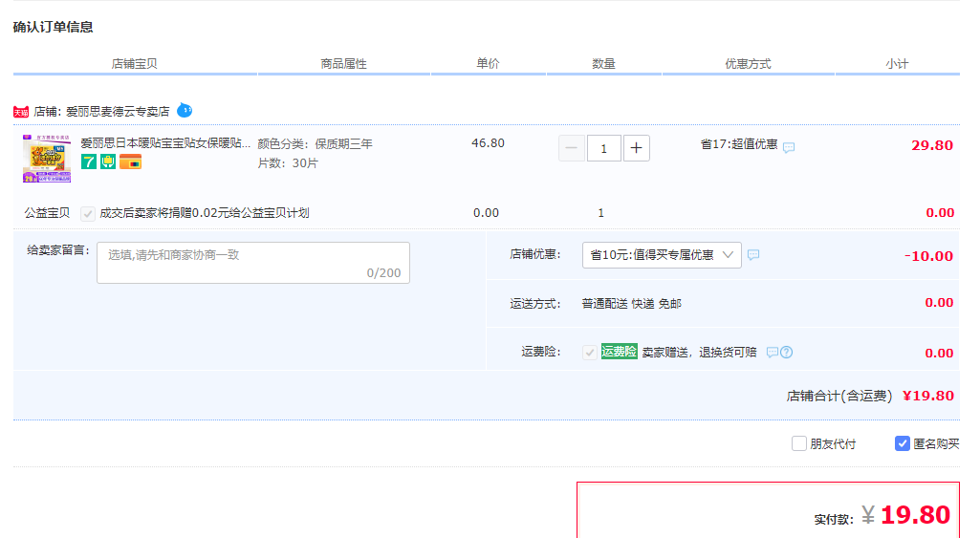Viewport: 980px width, 538px height.
Task: Open the comment icon next to 省17:超值优惠
Action: coord(789,147)
